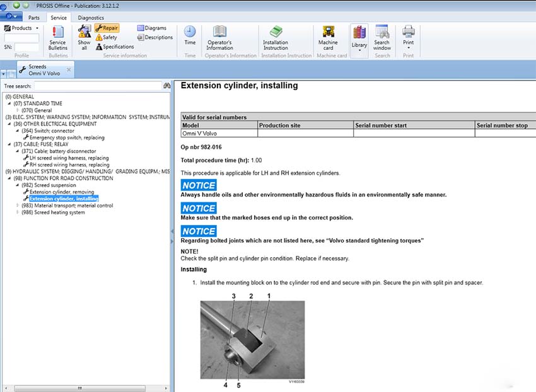Viewport: 536px width, 392px height.
Task: Click the binoculars search icon
Action: [167, 86]
